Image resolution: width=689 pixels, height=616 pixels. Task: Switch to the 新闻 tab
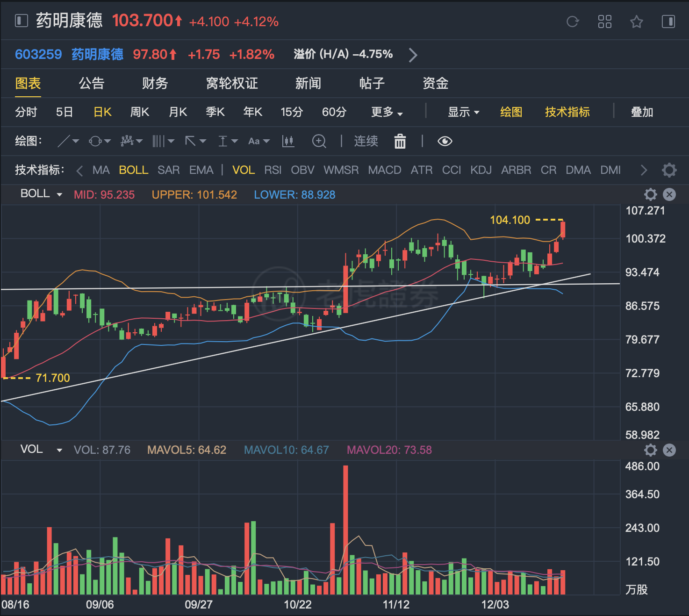[x=308, y=83]
